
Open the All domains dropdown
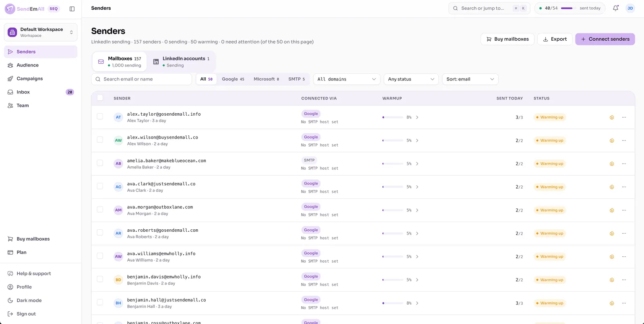[x=347, y=79]
